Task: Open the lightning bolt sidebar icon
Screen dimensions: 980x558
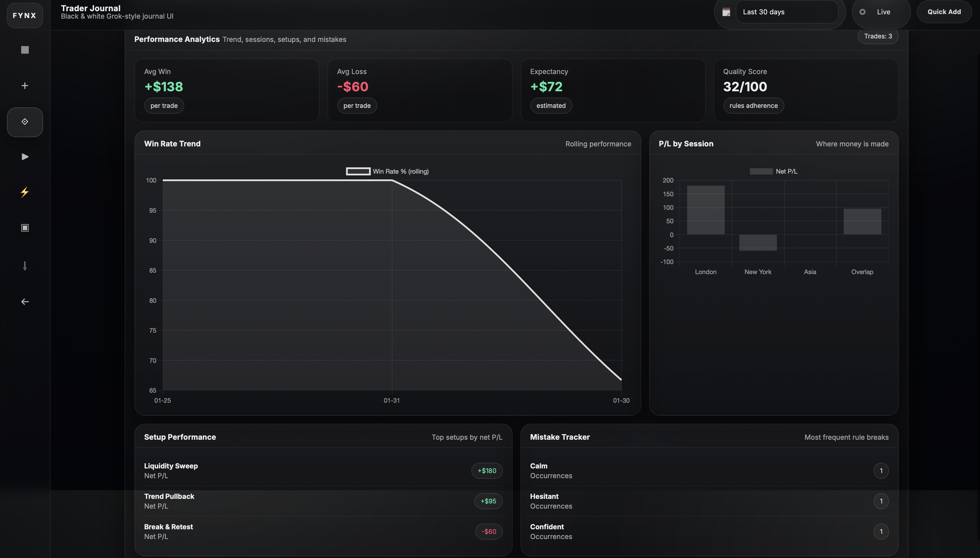Action: click(24, 192)
